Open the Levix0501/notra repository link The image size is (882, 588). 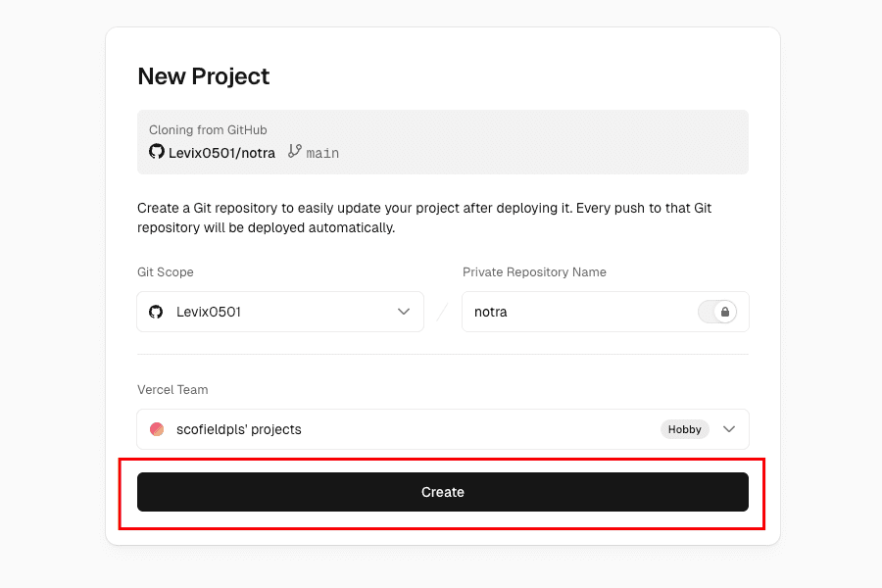coord(223,152)
